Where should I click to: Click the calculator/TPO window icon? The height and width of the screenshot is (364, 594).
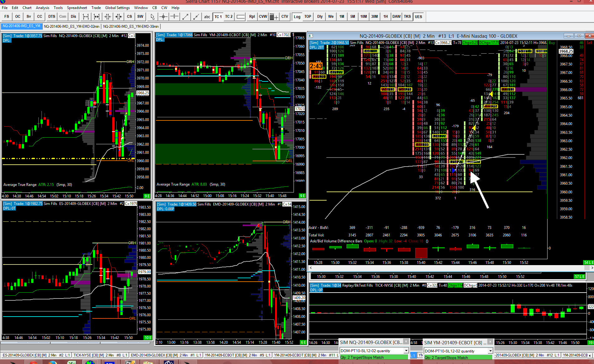(274, 17)
